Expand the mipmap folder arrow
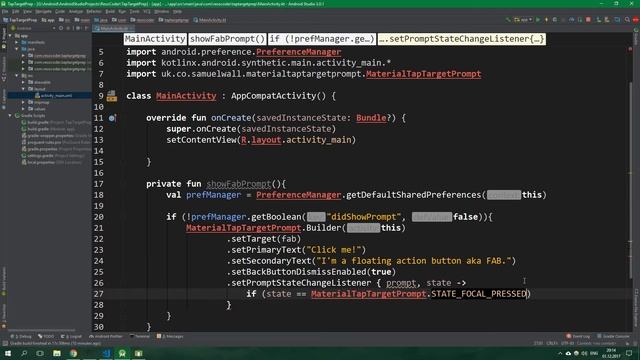 coord(23,102)
